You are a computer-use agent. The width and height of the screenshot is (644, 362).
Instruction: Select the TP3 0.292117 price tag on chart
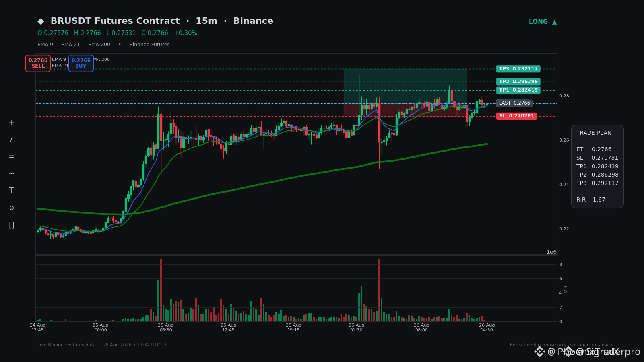[x=518, y=69]
